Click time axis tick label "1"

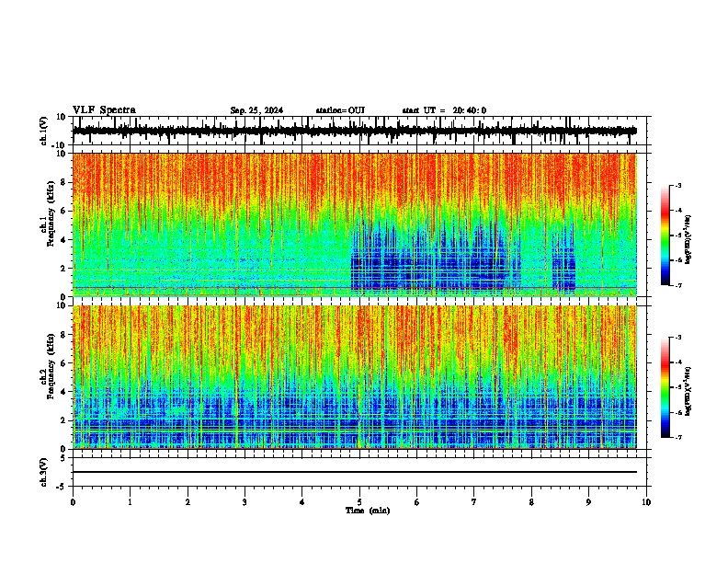[130, 502]
